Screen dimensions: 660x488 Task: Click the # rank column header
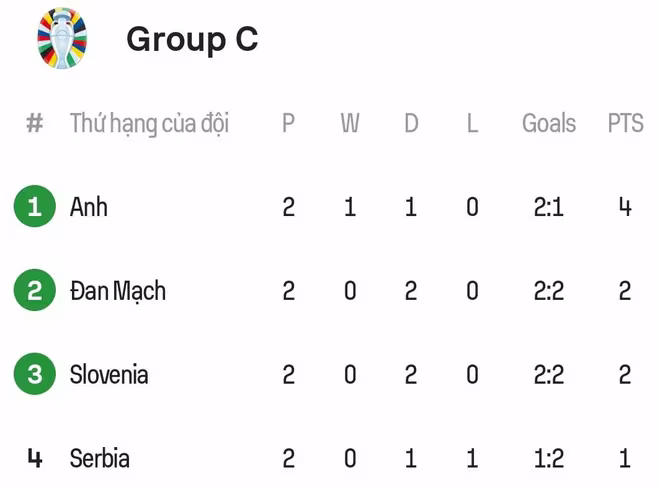click(35, 123)
